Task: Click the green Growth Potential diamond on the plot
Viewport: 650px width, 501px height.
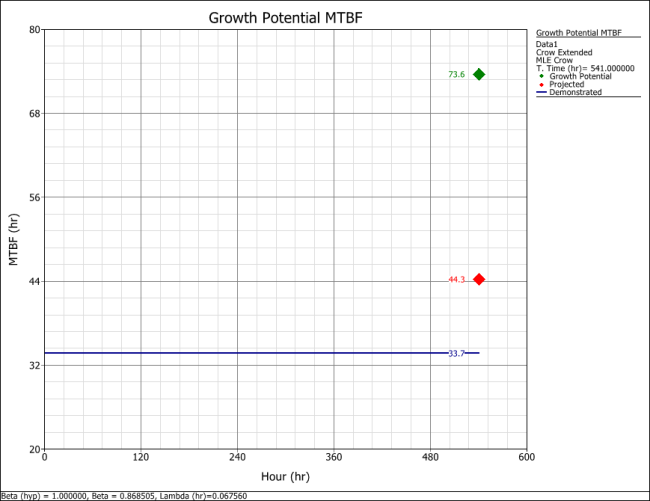Action: click(x=479, y=74)
